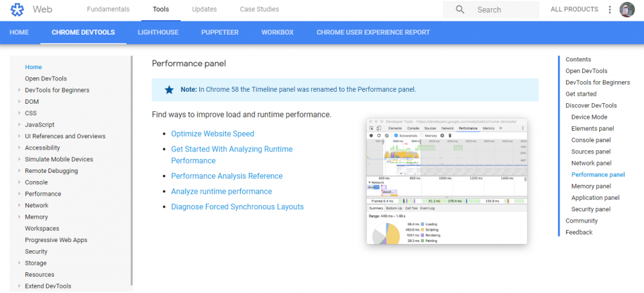Expand the JavaScript sidebar section
Screen dimensions: 644x293
coord(19,125)
